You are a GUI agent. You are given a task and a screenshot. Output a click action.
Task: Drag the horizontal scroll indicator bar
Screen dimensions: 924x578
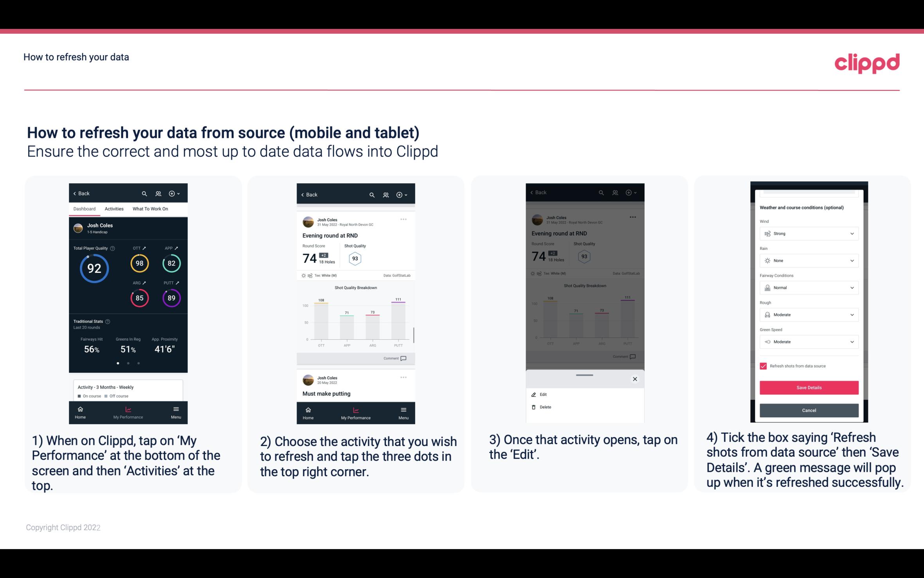[x=584, y=372]
